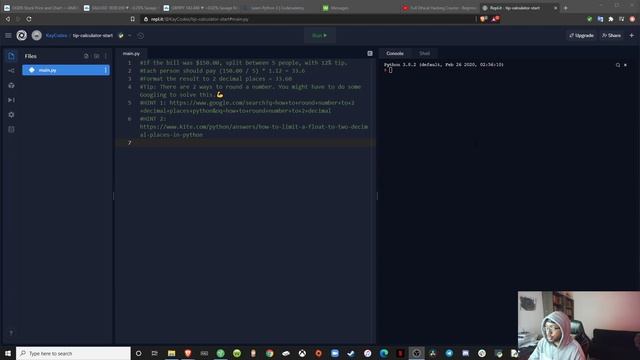Open the Files sidebar icon
This screenshot has width=640, height=360.
pyautogui.click(x=11, y=56)
